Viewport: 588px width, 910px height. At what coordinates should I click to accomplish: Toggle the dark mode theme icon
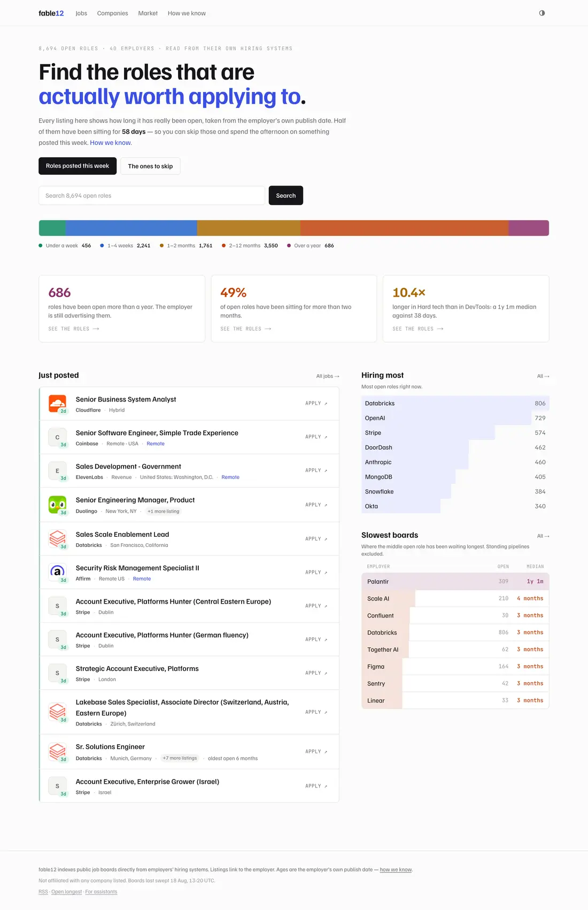click(x=542, y=13)
